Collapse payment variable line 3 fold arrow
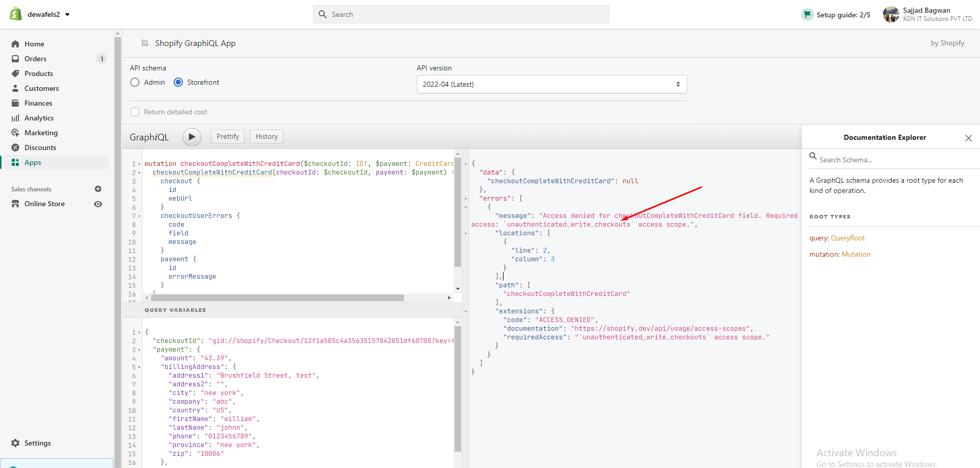This screenshot has width=980, height=468. click(x=139, y=350)
